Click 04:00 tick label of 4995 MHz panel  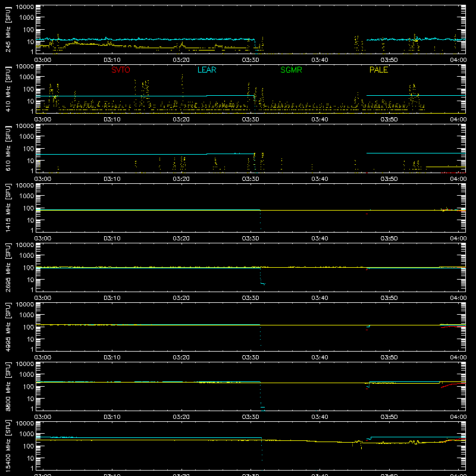[458, 358]
